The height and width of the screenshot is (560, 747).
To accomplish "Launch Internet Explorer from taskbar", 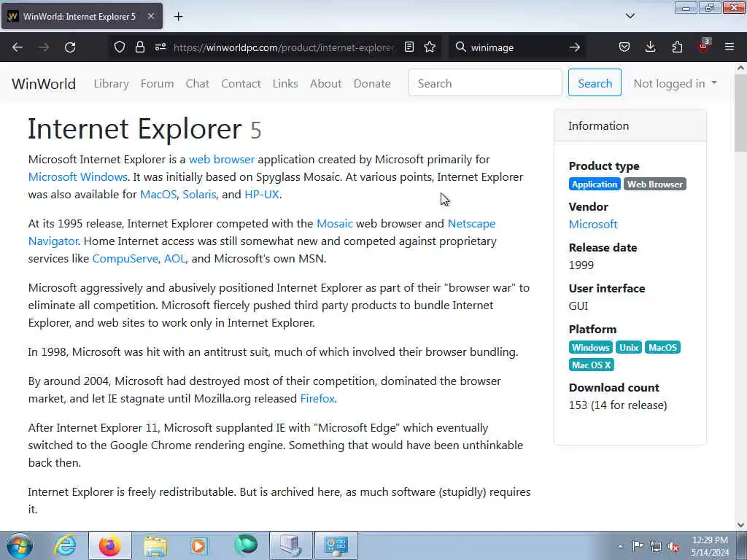I will (x=65, y=545).
